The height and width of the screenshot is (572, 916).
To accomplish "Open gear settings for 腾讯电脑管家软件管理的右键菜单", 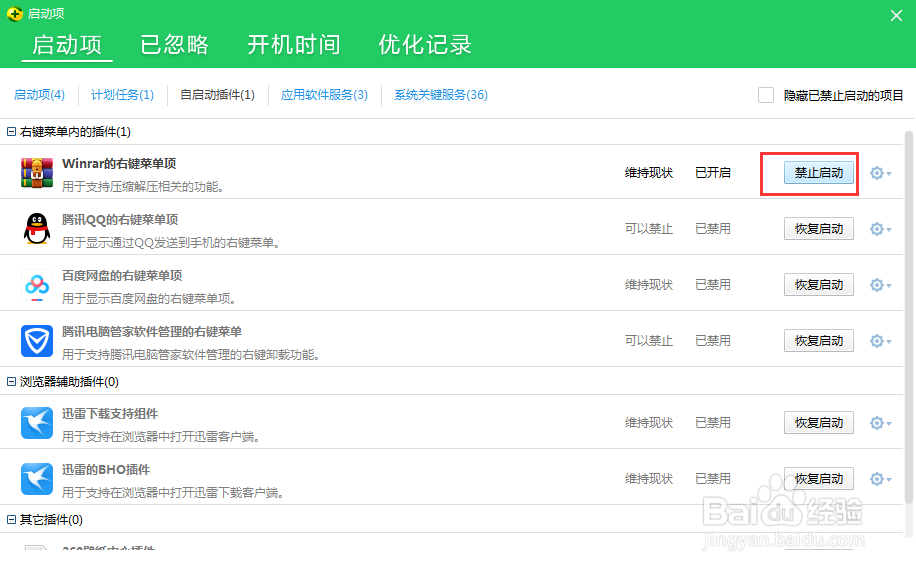I will coord(880,341).
